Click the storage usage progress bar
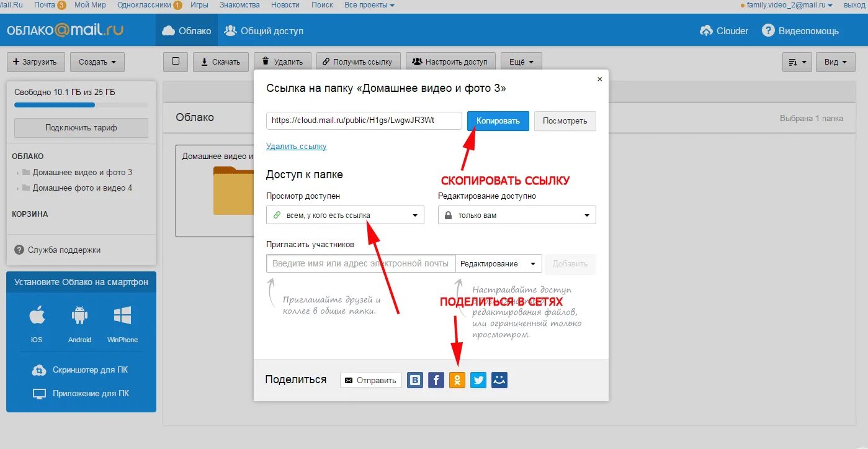Screen dimensions: 868x449 pyautogui.click(x=81, y=105)
